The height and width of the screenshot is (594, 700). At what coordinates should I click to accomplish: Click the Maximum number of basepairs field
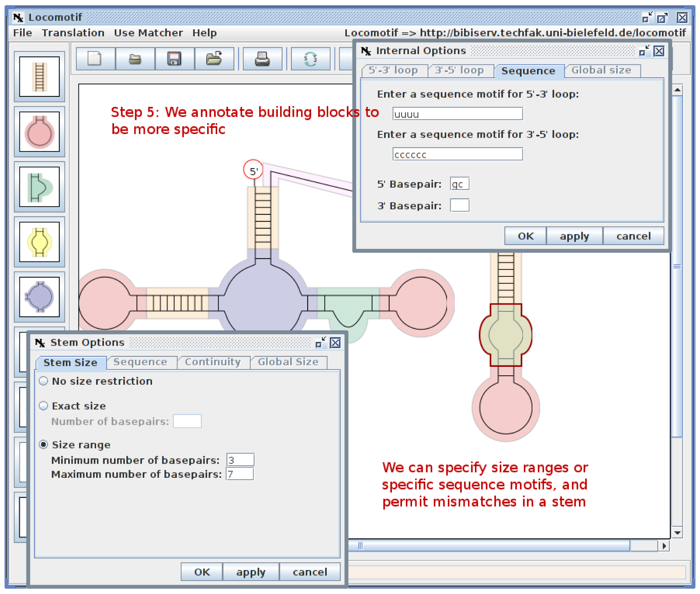pos(240,474)
